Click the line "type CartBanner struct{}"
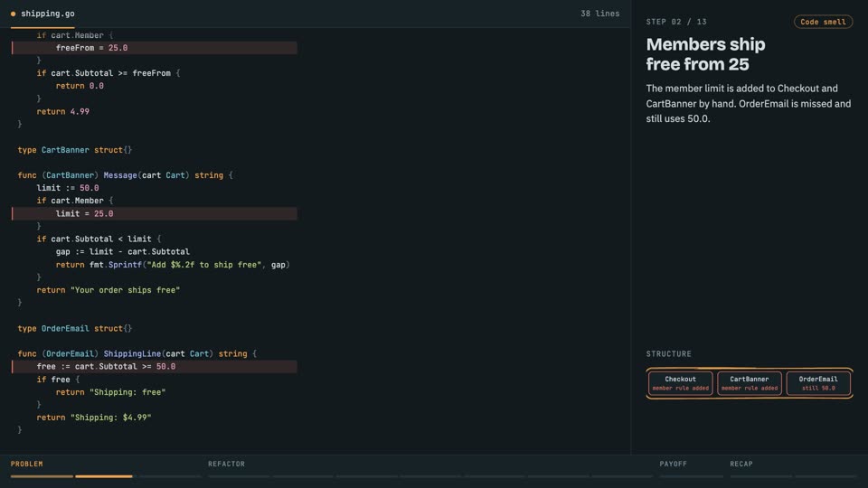Image resolution: width=868 pixels, height=488 pixels. point(75,150)
